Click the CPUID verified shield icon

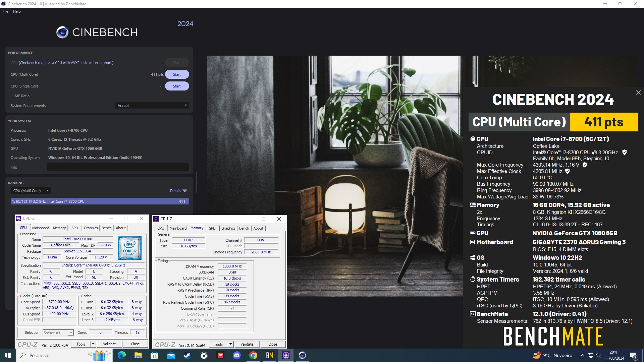625,152
